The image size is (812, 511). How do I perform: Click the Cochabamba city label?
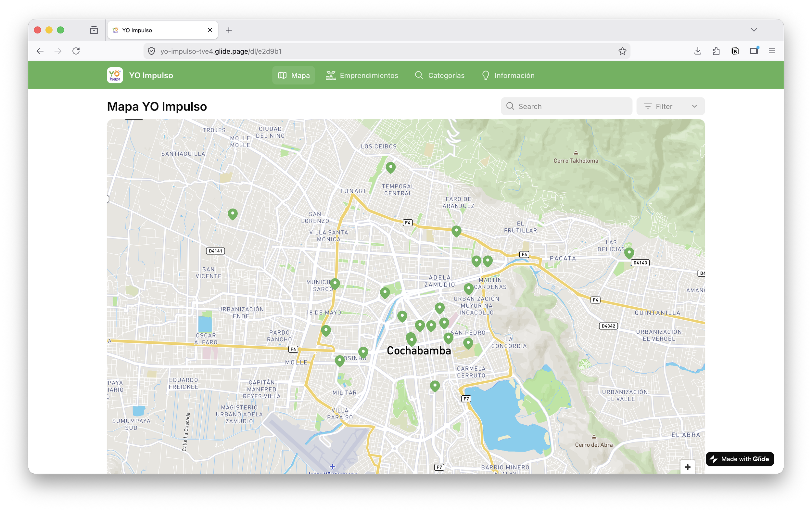coord(419,351)
